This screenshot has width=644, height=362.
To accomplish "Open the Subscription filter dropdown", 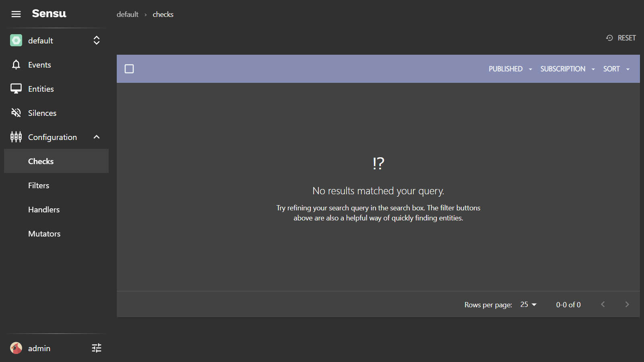I will (x=567, y=69).
